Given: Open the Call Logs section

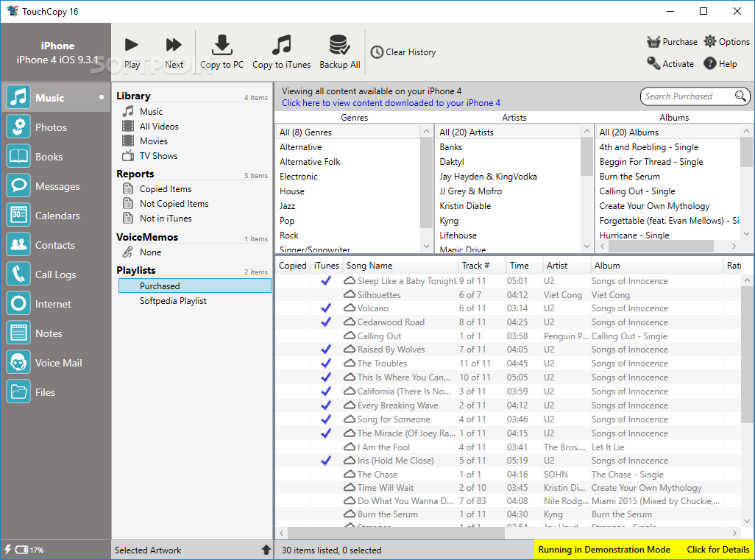Looking at the screenshot, I should (55, 274).
